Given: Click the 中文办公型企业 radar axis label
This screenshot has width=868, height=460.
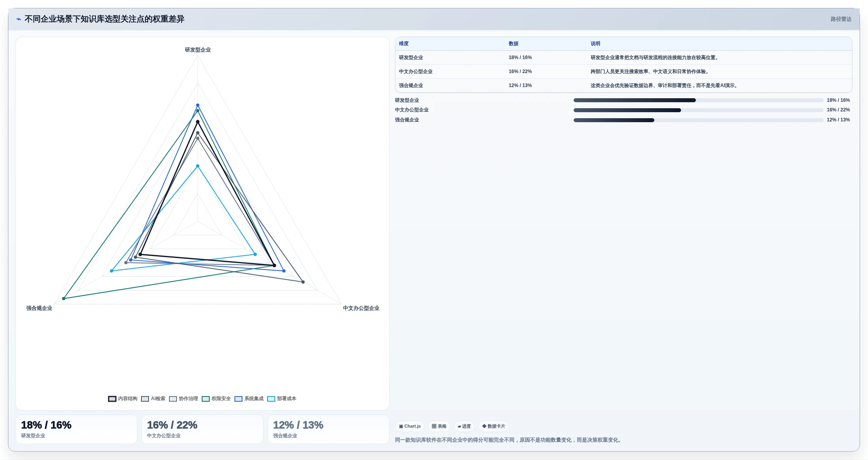Looking at the screenshot, I should (361, 308).
